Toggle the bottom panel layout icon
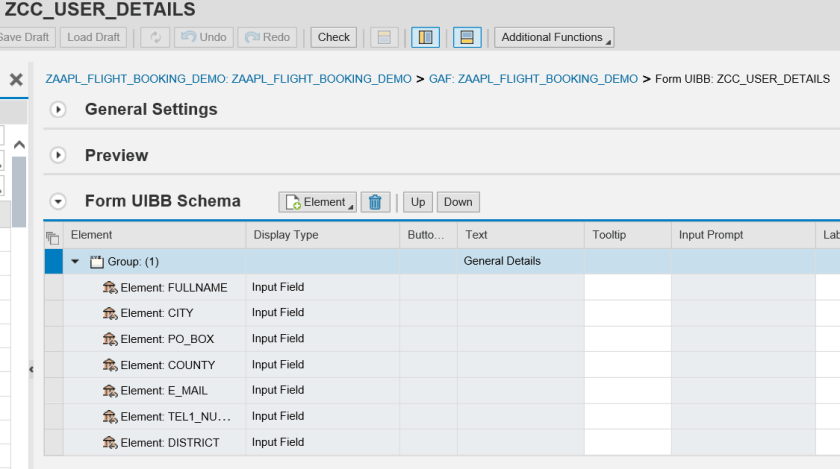This screenshot has width=840, height=469. 464,37
